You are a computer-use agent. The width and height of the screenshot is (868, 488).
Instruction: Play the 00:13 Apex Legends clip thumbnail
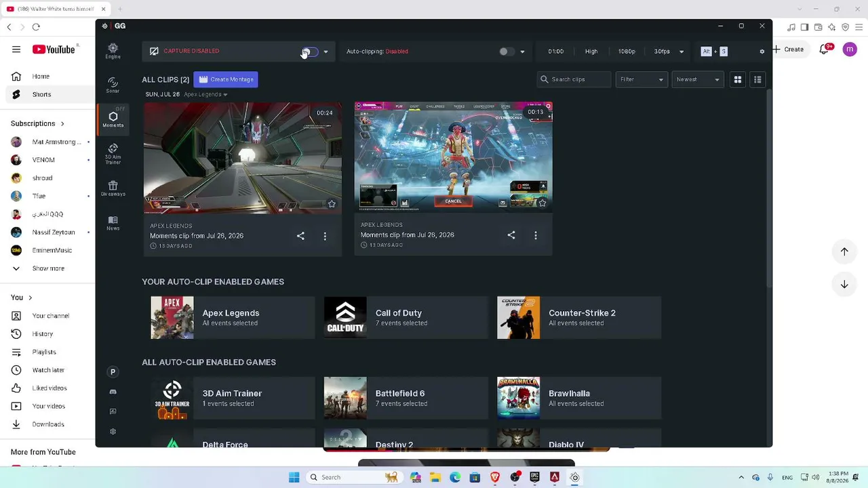tap(454, 157)
